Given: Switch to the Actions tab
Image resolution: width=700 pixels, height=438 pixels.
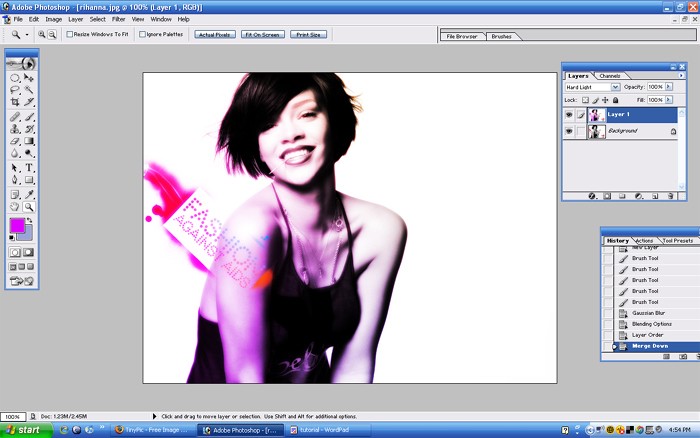Looking at the screenshot, I should (644, 241).
